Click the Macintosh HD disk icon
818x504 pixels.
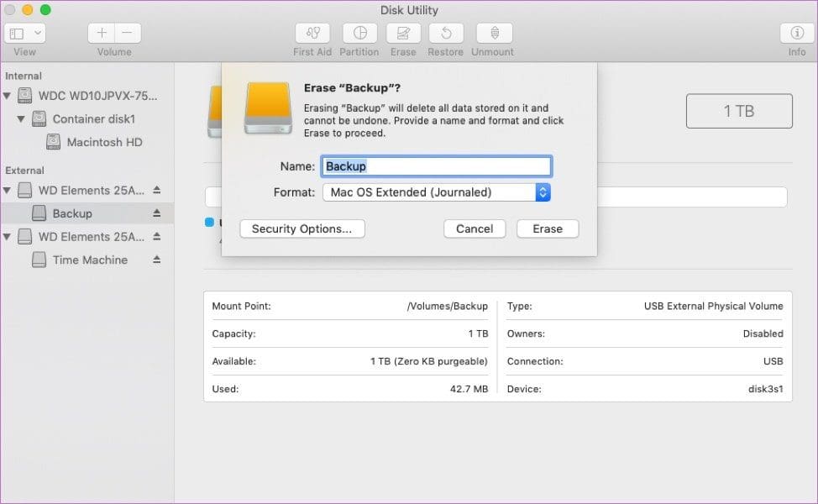53,142
